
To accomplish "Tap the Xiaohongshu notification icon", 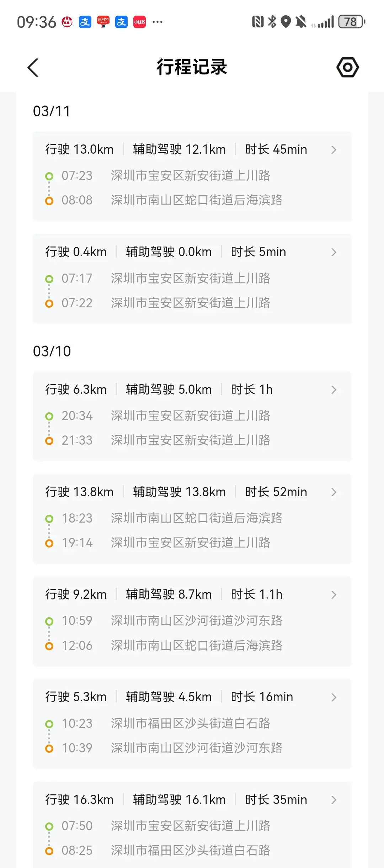I will (x=139, y=22).
